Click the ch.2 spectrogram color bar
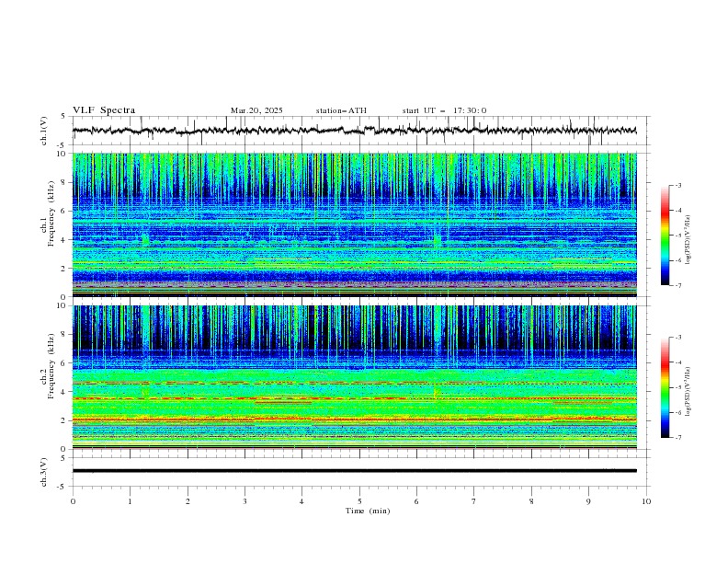Image resolution: width=728 pixels, height=563 pixels. click(x=665, y=387)
